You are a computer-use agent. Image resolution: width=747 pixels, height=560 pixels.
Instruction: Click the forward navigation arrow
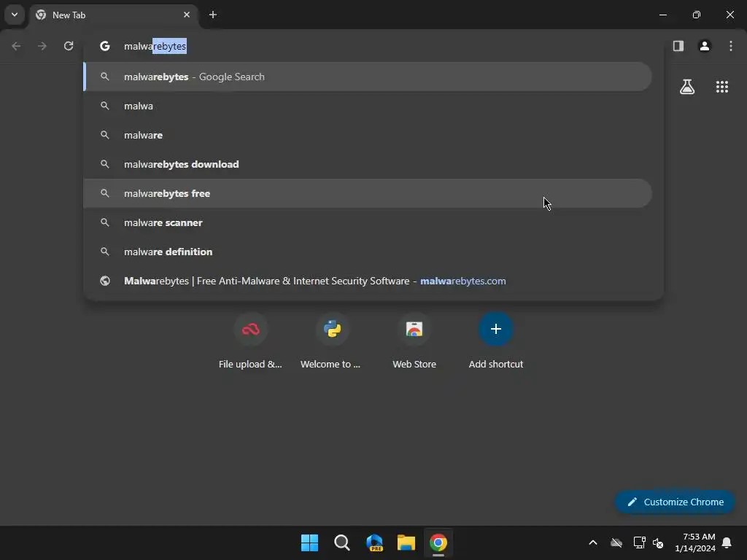coord(42,46)
